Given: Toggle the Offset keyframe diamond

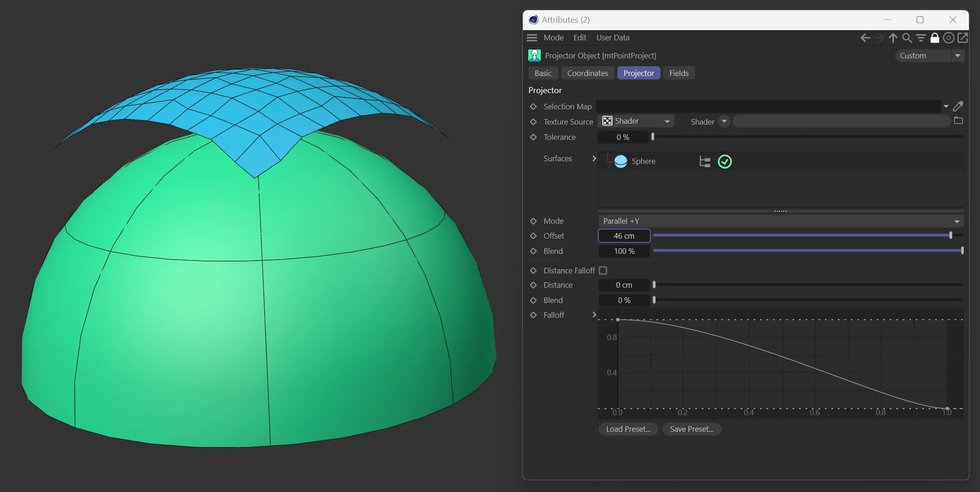Looking at the screenshot, I should 533,236.
